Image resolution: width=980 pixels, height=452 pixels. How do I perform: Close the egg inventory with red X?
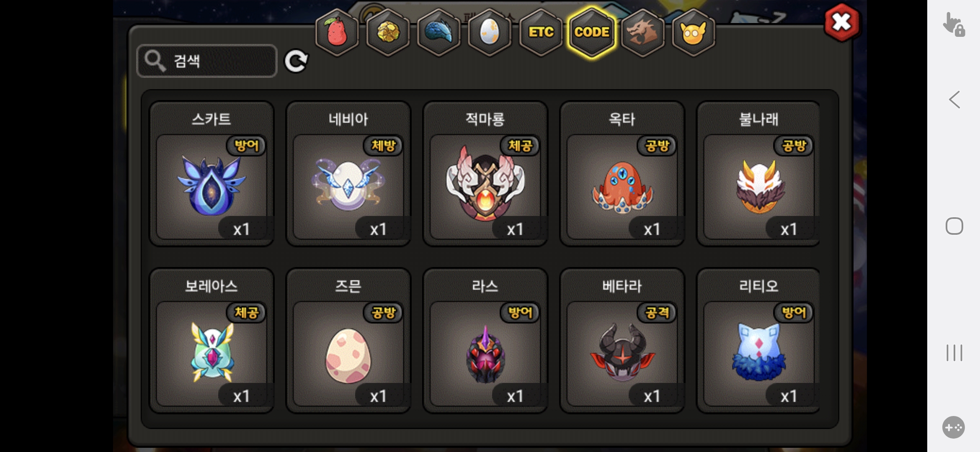click(842, 23)
